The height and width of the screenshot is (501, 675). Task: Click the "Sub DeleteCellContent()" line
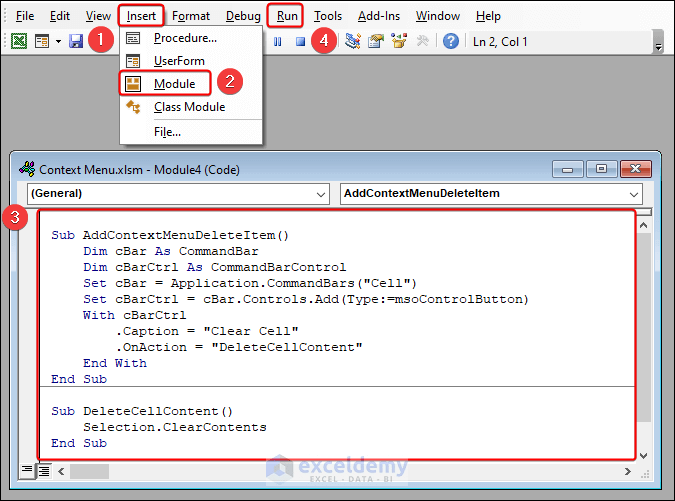142,411
